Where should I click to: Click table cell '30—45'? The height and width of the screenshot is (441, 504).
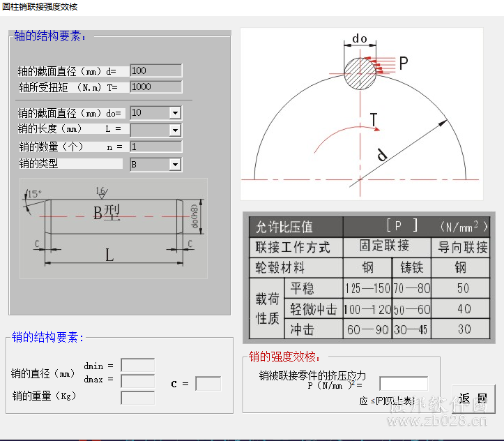tap(412, 329)
